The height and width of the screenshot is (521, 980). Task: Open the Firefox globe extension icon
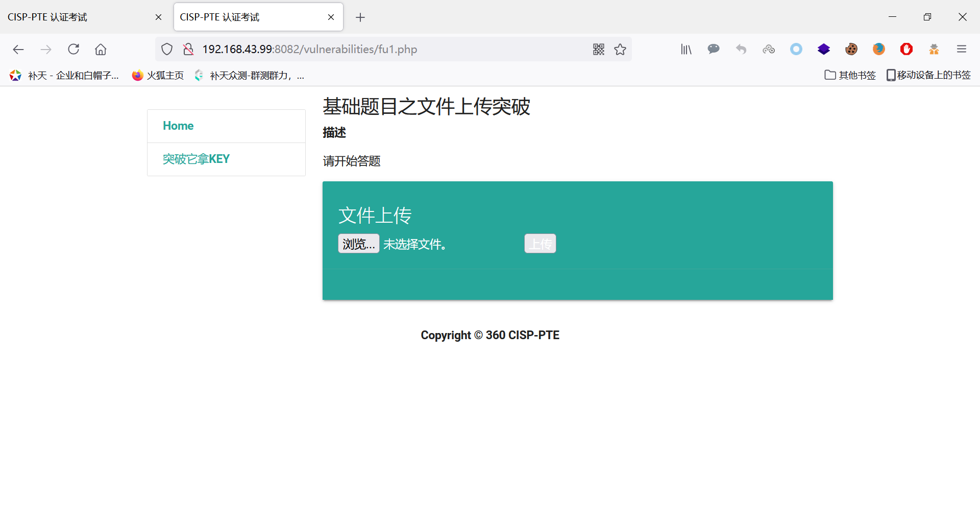[879, 49]
